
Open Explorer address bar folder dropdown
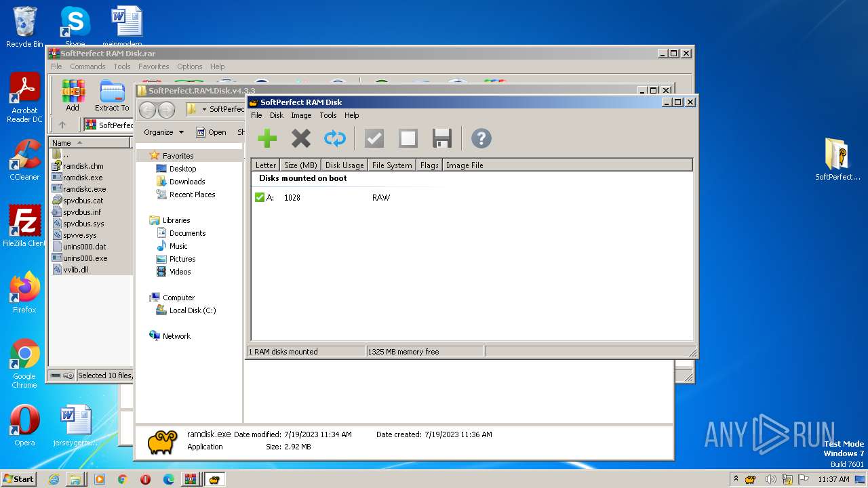(x=204, y=109)
